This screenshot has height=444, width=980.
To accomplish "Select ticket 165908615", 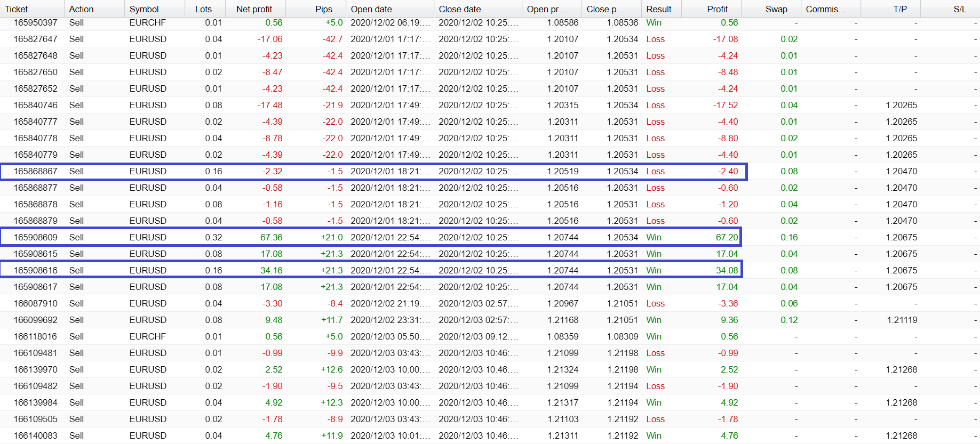I will click(x=35, y=254).
